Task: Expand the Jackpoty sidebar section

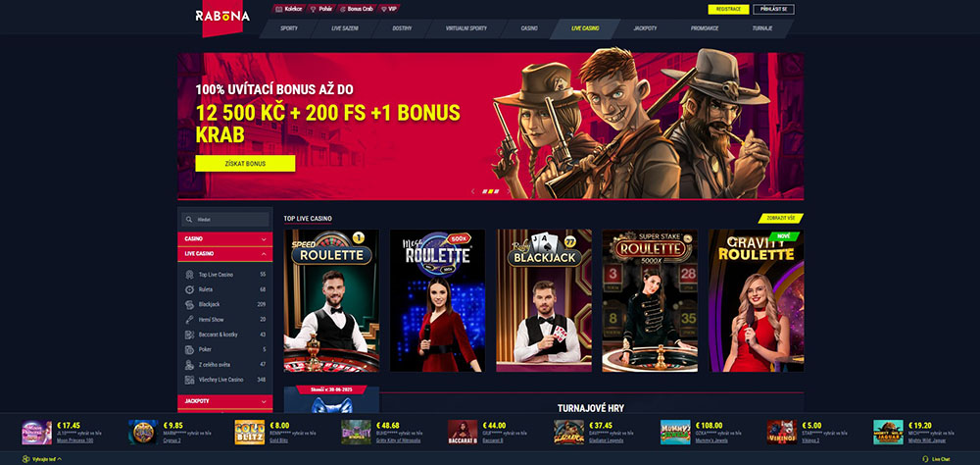Action: click(225, 400)
